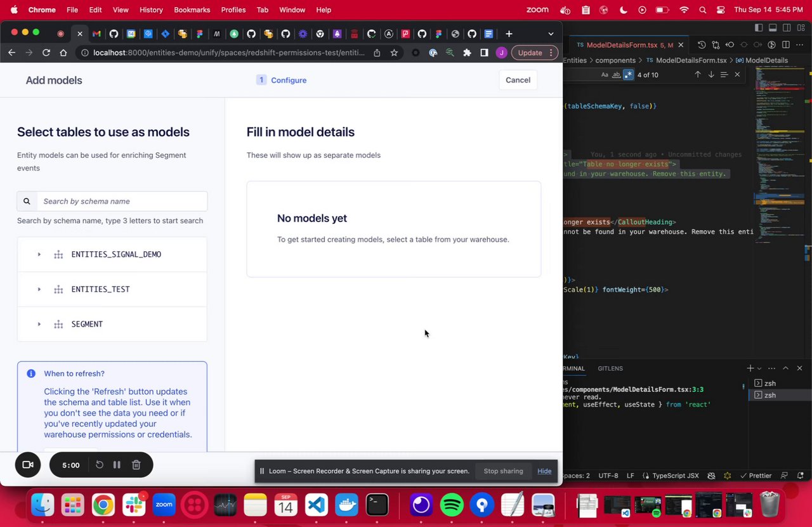812x527 pixels.
Task: Toggle regular expression search in VS Code find
Action: pyautogui.click(x=629, y=75)
